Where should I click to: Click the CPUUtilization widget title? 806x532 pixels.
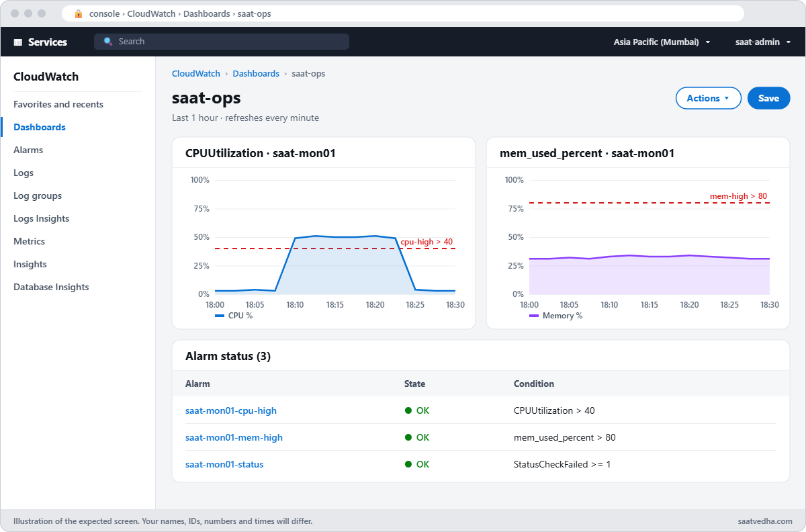(x=261, y=153)
